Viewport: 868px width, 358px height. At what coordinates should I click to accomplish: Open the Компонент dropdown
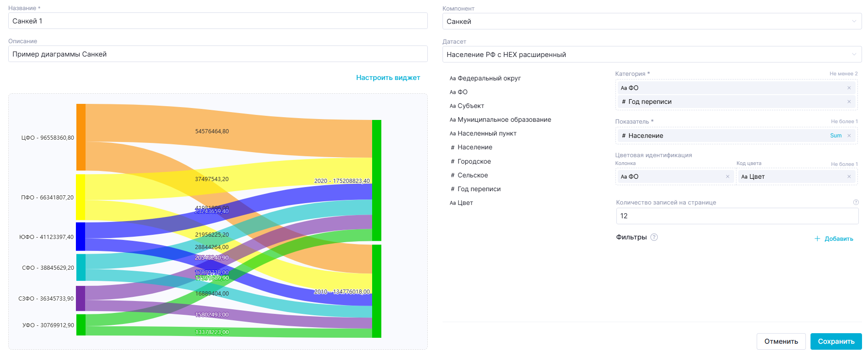click(x=651, y=21)
